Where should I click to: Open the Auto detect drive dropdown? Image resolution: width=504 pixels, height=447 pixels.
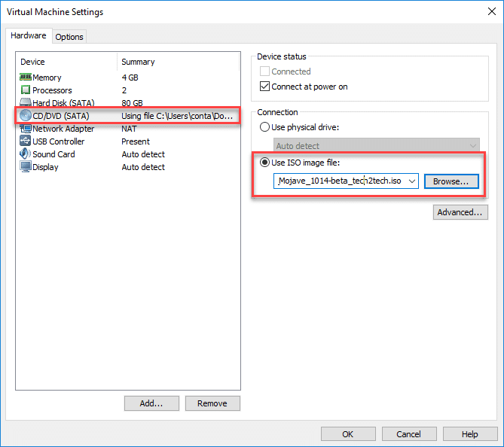click(x=472, y=146)
